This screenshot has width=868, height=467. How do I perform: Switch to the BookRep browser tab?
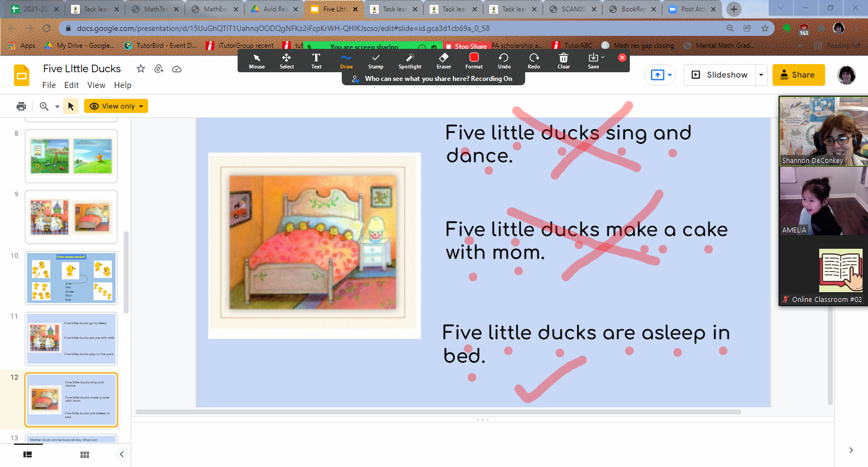[x=632, y=9]
